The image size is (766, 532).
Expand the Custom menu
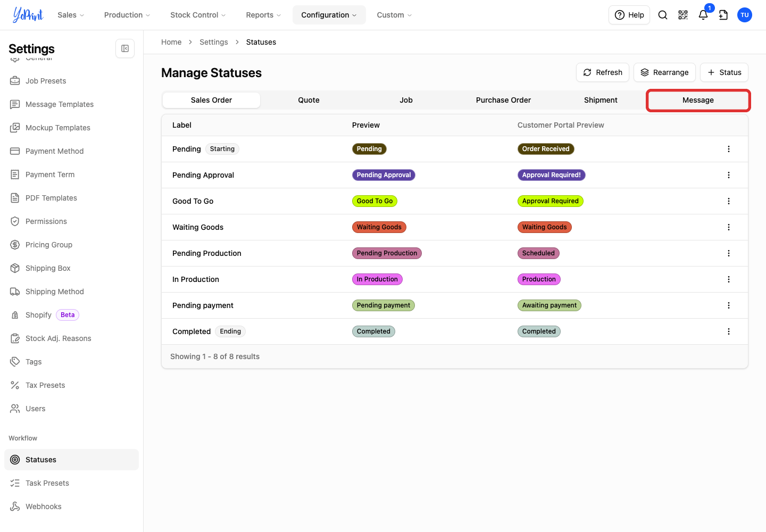[394, 15]
